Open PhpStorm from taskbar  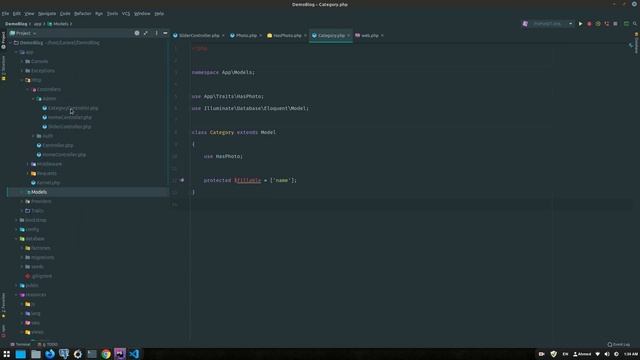click(120, 354)
